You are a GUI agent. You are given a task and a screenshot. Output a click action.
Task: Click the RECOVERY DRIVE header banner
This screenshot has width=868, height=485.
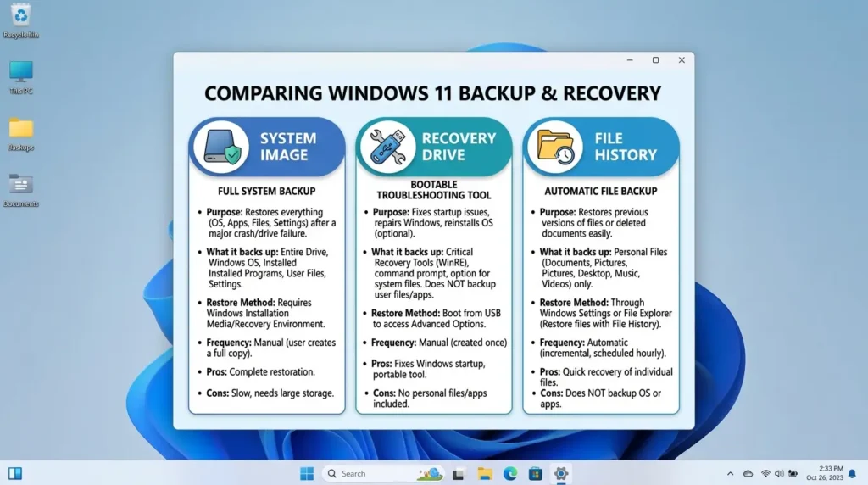tap(434, 147)
